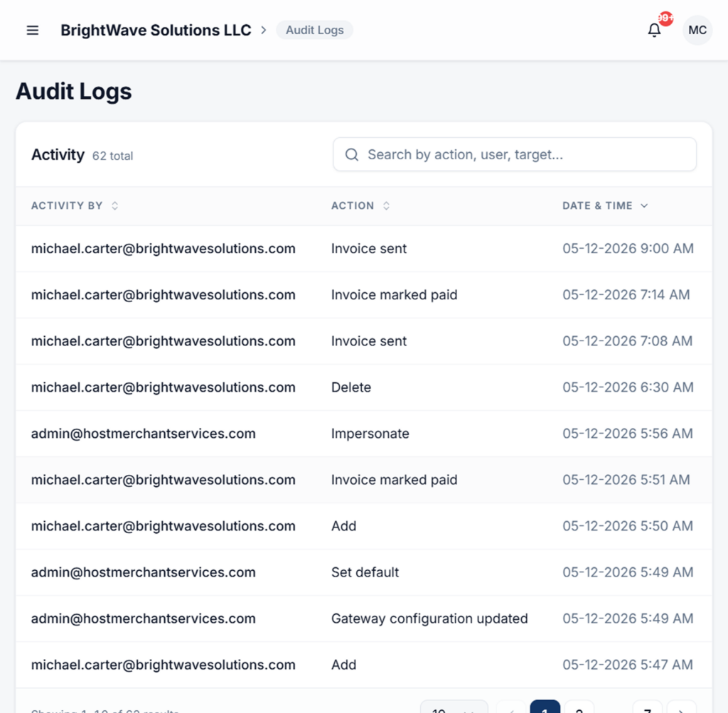Click timestamp 05-12-2026 5:56 AM
Viewport: 728px width, 713px height.
point(628,434)
